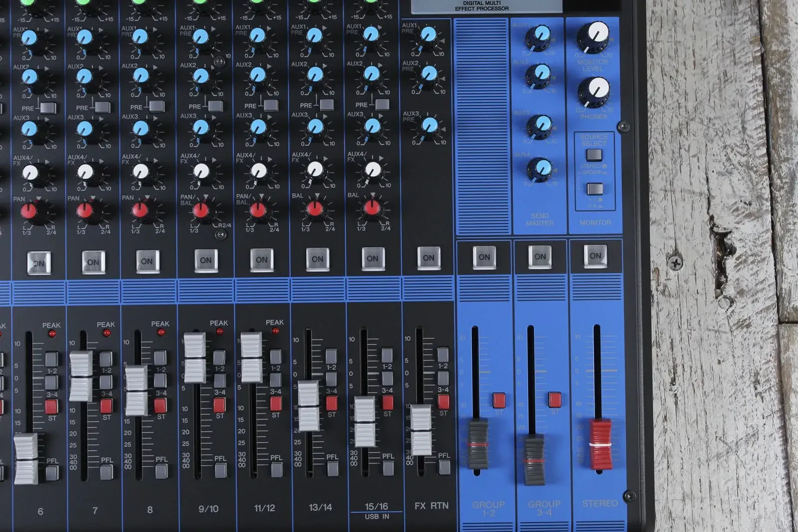Click the channel 6 fader cap
The height and width of the screenshot is (532, 798).
click(26, 458)
